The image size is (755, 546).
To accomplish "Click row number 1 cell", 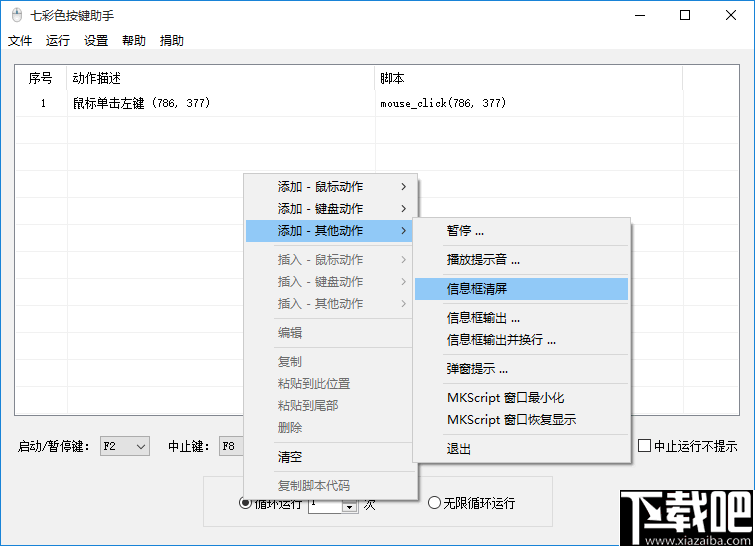I will coord(42,103).
